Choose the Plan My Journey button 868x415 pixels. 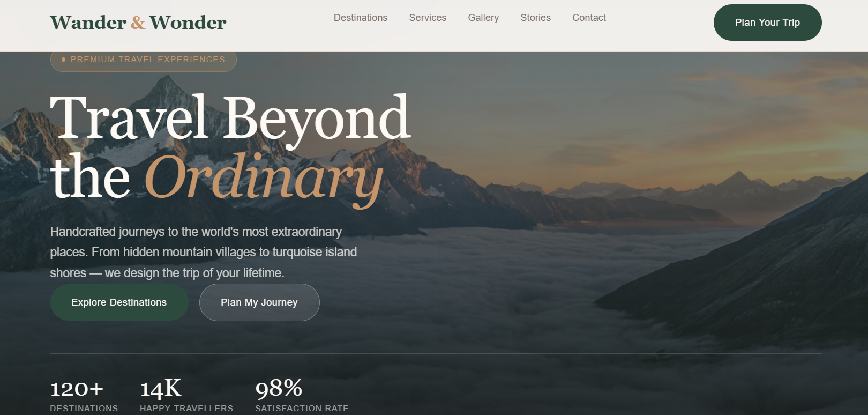(x=259, y=302)
